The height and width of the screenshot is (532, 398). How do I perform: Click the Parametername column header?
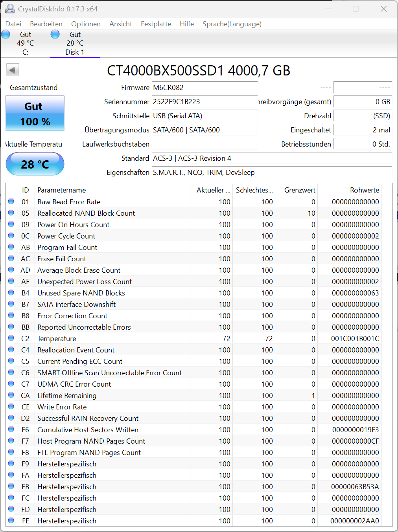[112, 190]
